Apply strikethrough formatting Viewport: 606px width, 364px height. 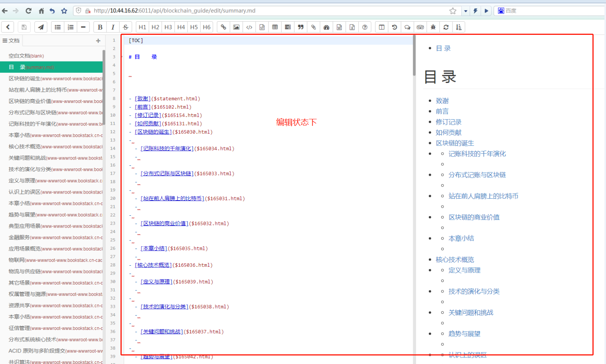point(126,27)
